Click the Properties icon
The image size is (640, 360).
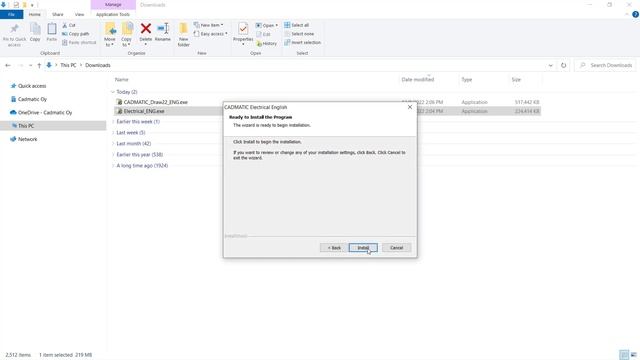click(x=243, y=29)
